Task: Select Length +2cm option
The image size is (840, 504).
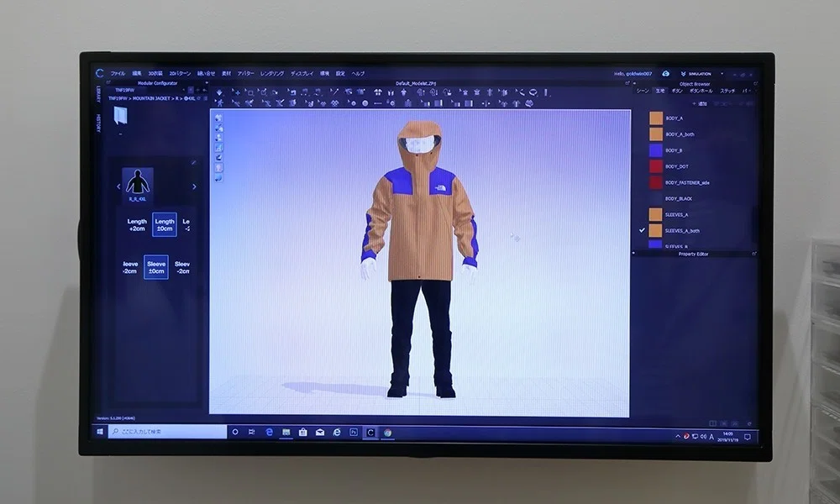Action: click(137, 225)
